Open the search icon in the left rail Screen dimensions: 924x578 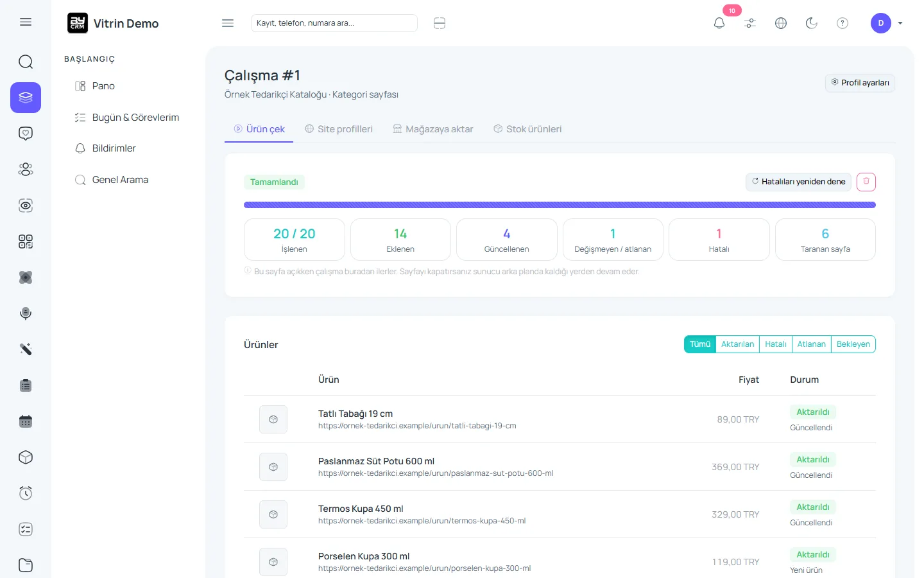click(x=26, y=62)
